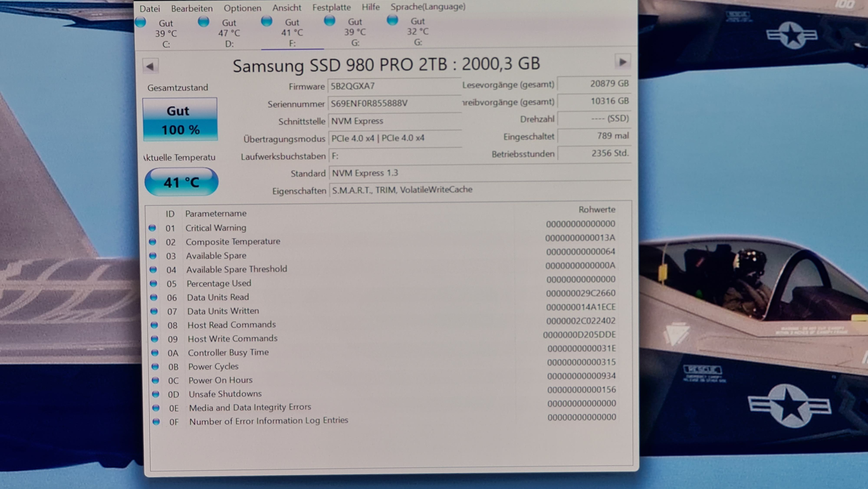Click status orb of C: drive
This screenshot has height=489, width=868.
pyautogui.click(x=141, y=23)
